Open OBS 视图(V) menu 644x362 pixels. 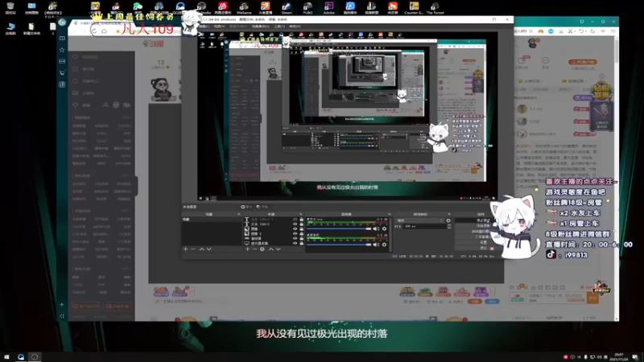point(219,27)
